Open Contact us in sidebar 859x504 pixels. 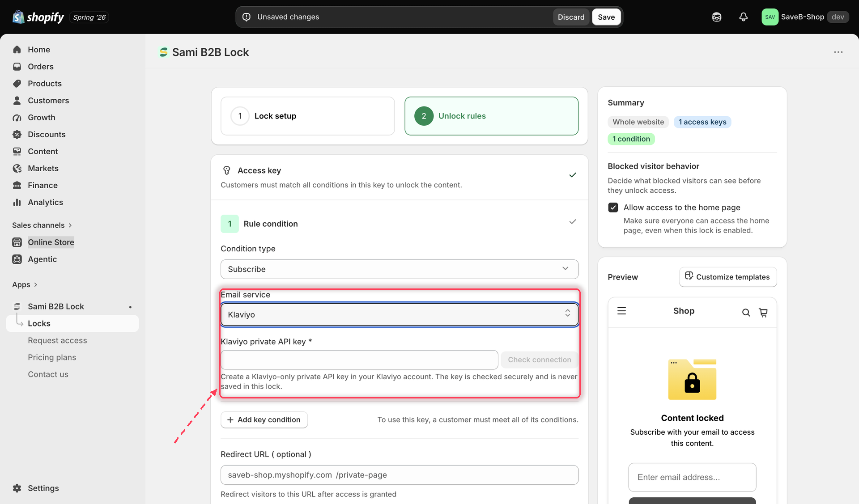(48, 375)
